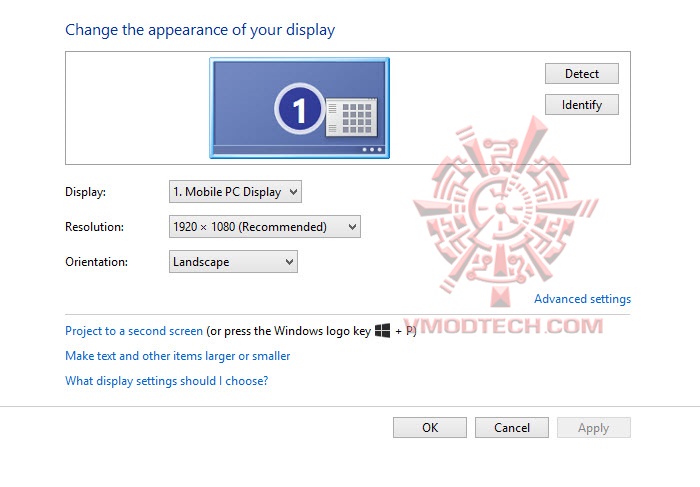Image resolution: width=700 pixels, height=487 pixels.
Task: Click the Cancel button
Action: tap(512, 428)
